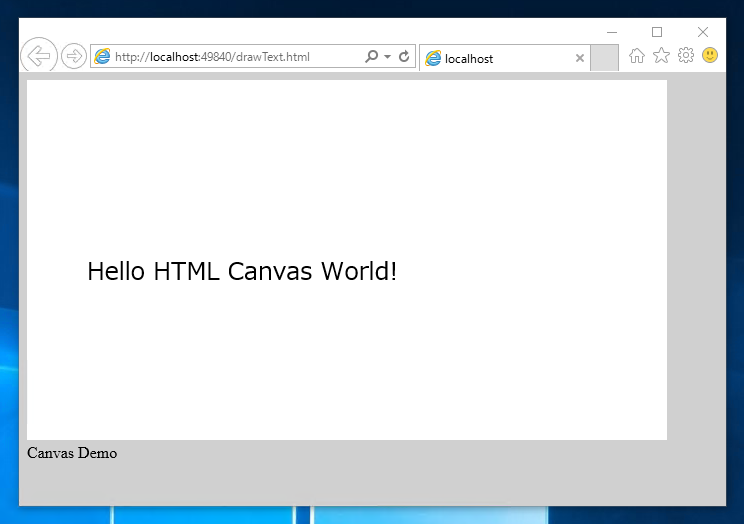Viewport: 744px width, 524px height.
Task: Open Tools menu gear icon
Action: (686, 56)
